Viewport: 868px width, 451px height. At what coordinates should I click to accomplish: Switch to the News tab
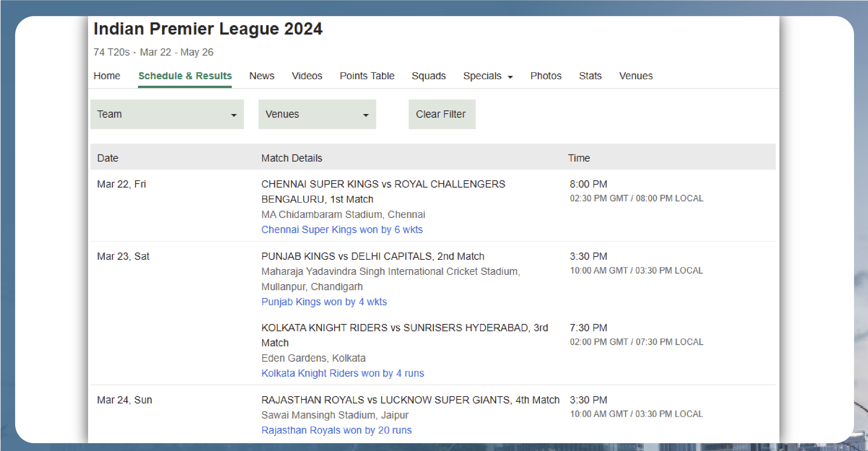tap(261, 76)
